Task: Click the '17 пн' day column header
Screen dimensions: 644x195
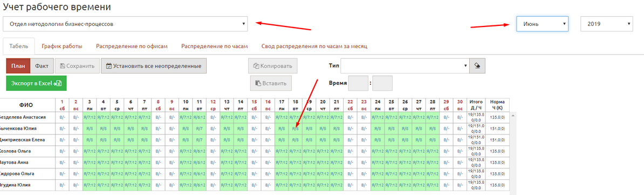Action: coord(282,104)
